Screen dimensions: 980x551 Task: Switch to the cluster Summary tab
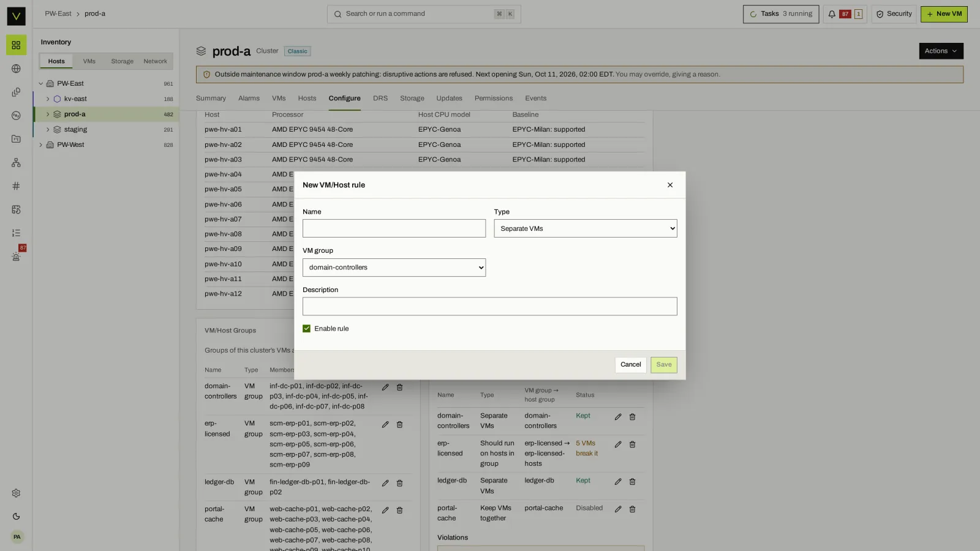211,99
